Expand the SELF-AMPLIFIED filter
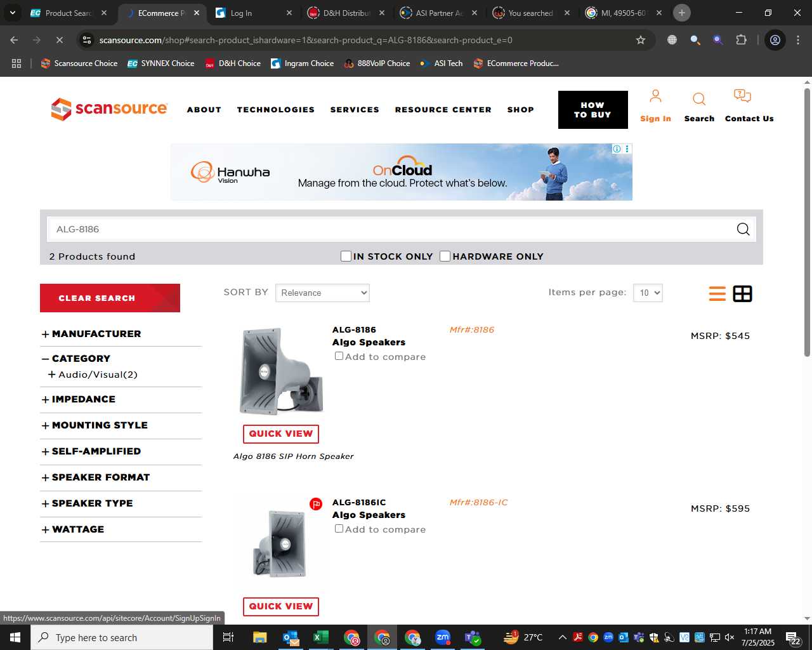This screenshot has height=650, width=812. [91, 451]
